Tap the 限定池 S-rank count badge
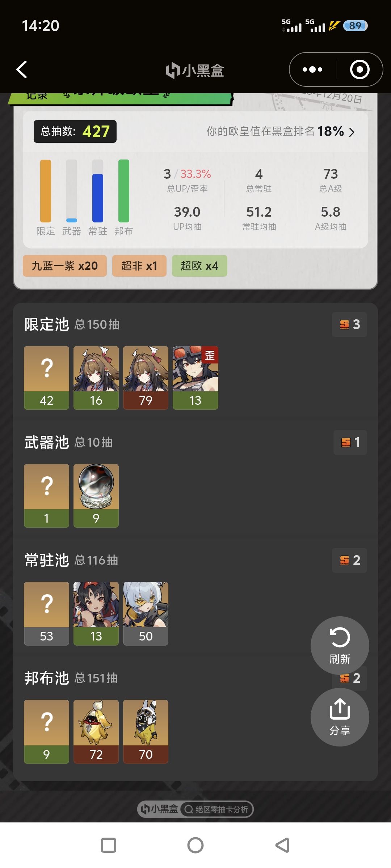This screenshot has height=868, width=391. point(349,324)
